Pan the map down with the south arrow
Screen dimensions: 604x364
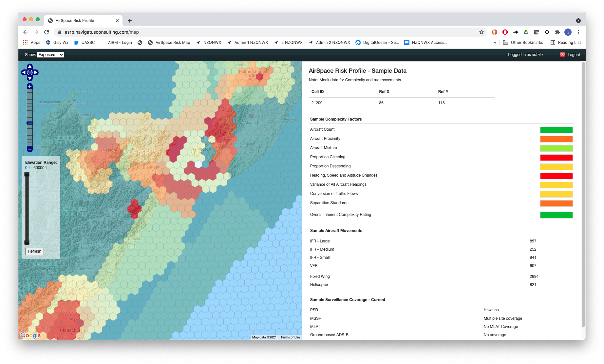[30, 78]
